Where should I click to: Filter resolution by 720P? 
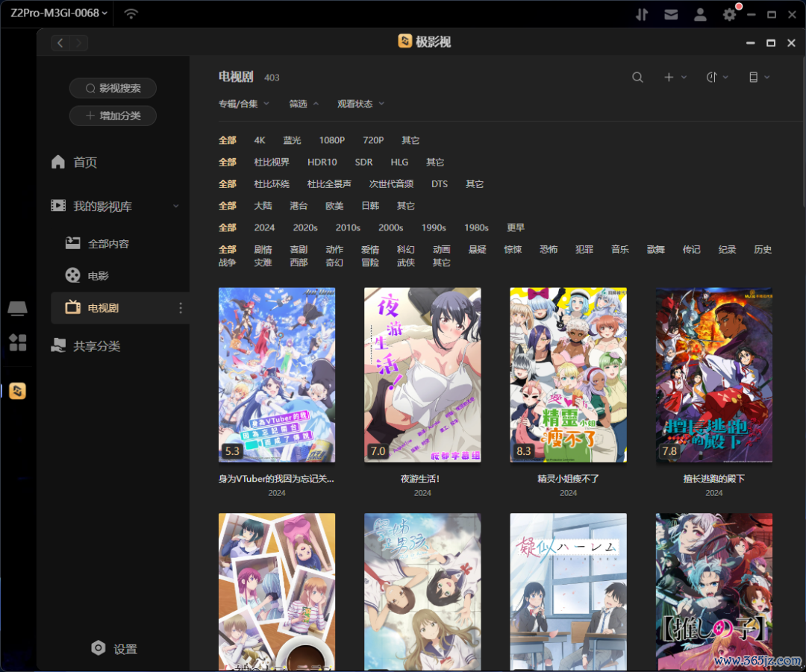(x=373, y=140)
